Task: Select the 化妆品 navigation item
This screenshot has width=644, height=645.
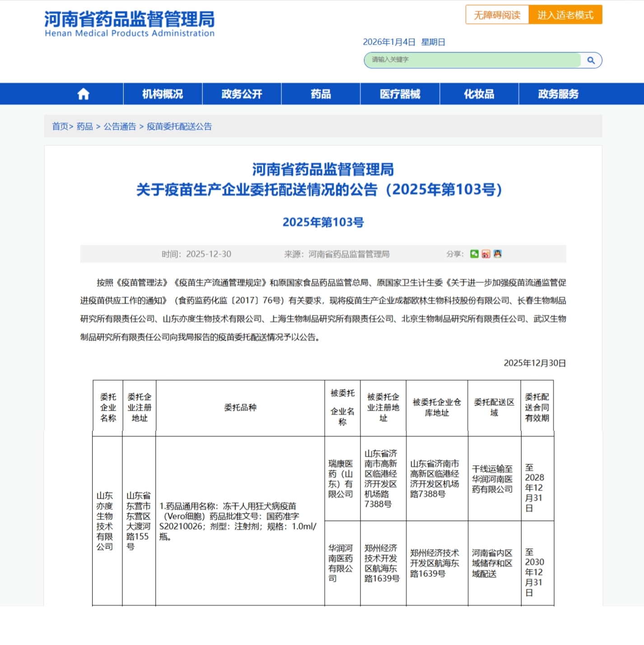Action: click(480, 94)
